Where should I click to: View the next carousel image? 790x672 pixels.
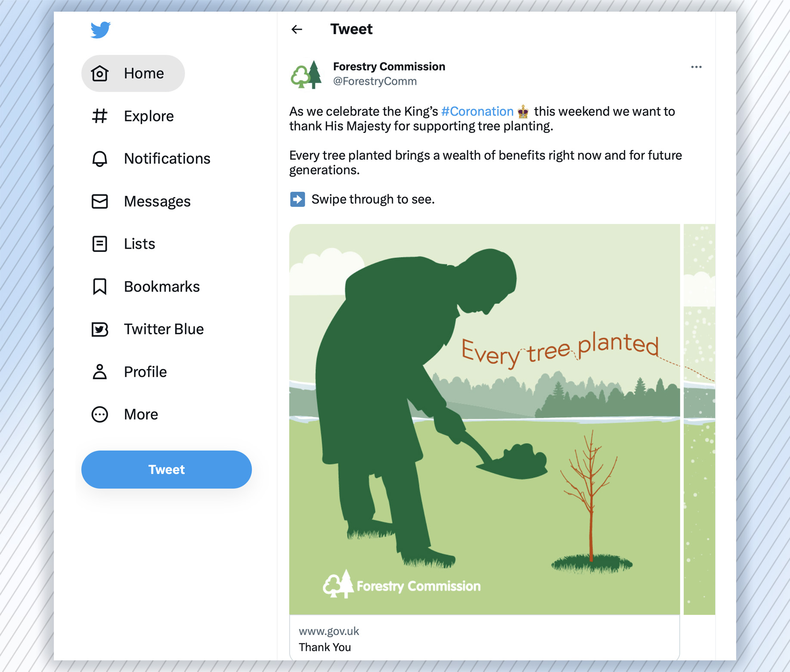tap(699, 419)
